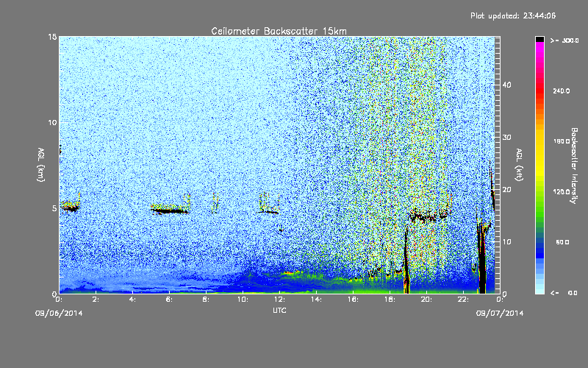Click the 14: time tick label

click(x=316, y=300)
